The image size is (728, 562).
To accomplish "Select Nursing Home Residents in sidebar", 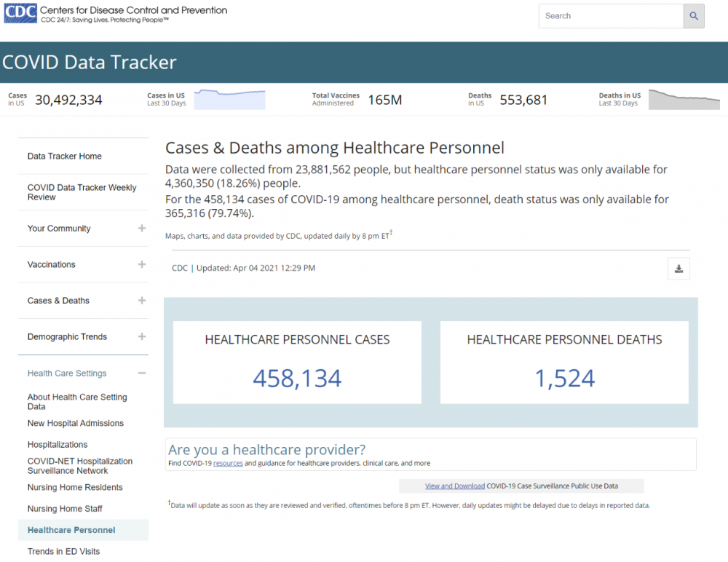I will [75, 488].
